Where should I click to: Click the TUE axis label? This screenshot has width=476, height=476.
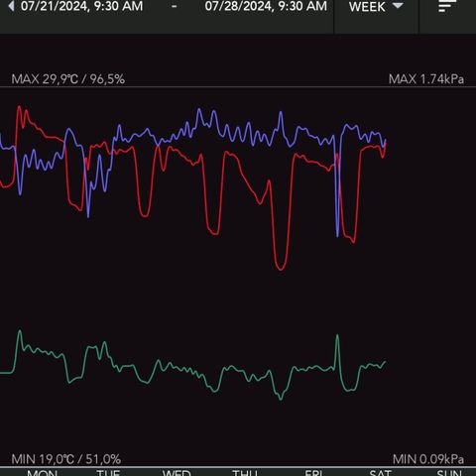pos(108,473)
